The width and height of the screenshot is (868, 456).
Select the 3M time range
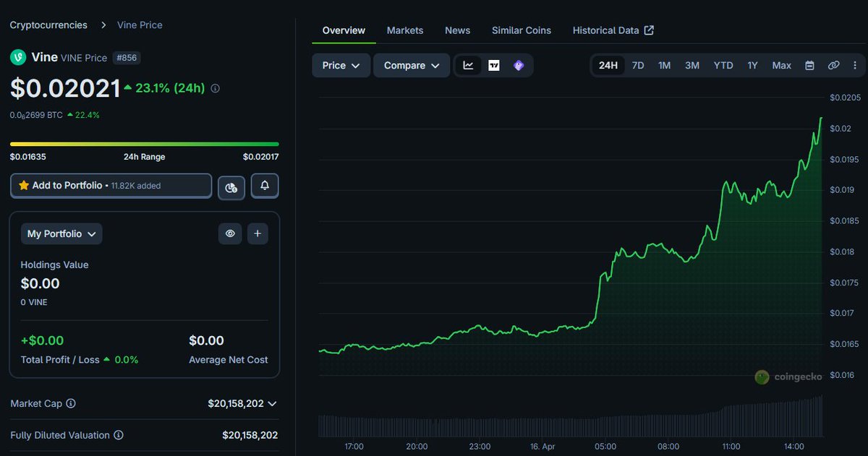coord(692,65)
